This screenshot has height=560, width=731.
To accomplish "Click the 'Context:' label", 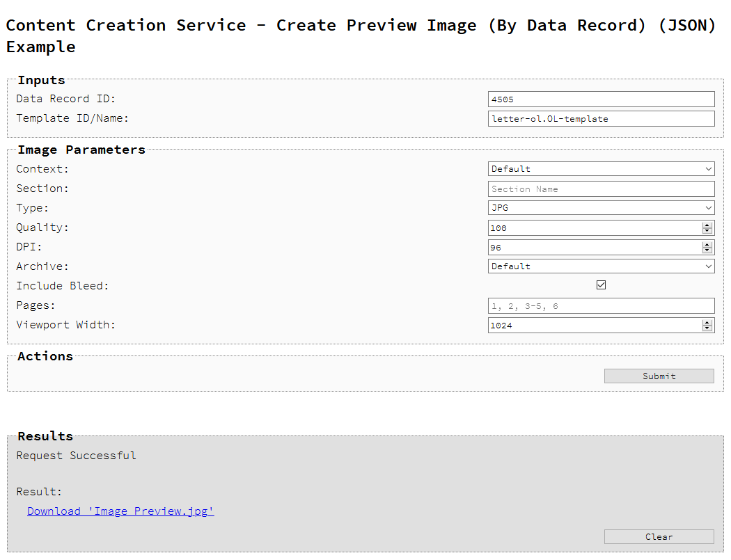I will click(x=42, y=168).
